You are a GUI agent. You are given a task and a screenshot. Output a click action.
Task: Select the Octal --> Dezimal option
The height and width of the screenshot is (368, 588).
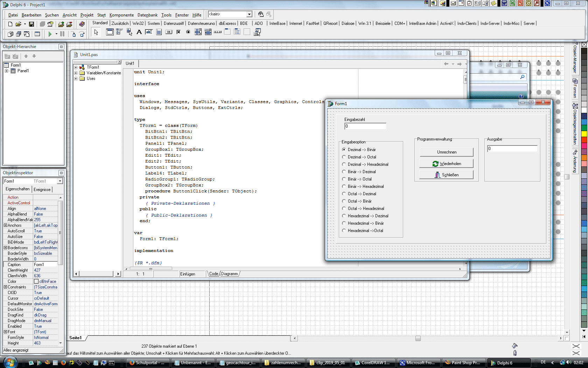tap(359, 194)
